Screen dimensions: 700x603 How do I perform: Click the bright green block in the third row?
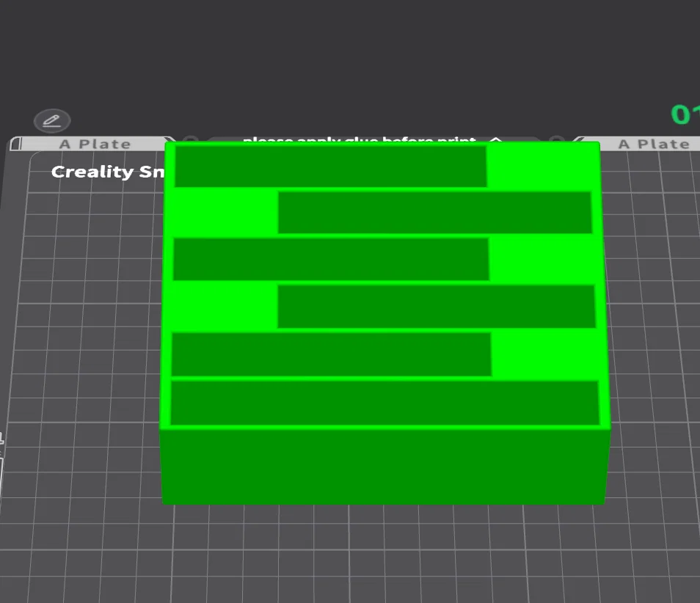[545, 260]
